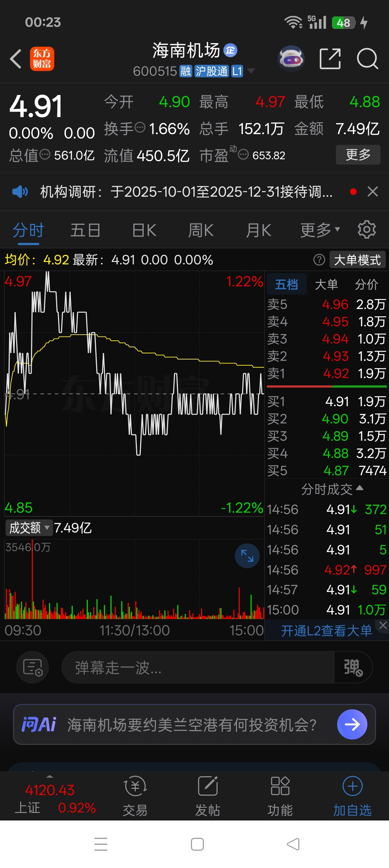Viewport: 389px width, 868px height.
Task: Tap the 问Ai logo
Action: pyautogui.click(x=39, y=724)
